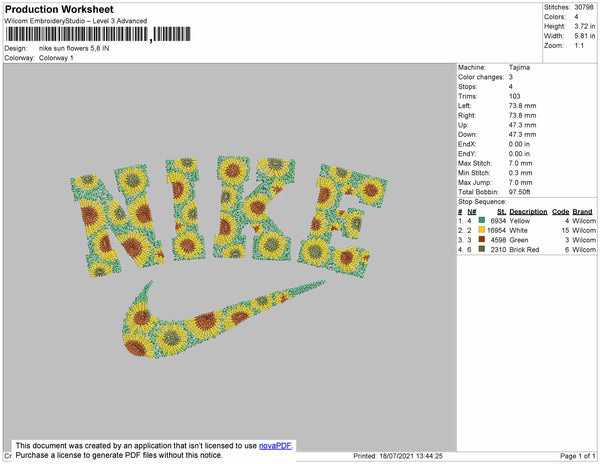Click the Max Jump value 7.0 mm

pos(520,182)
